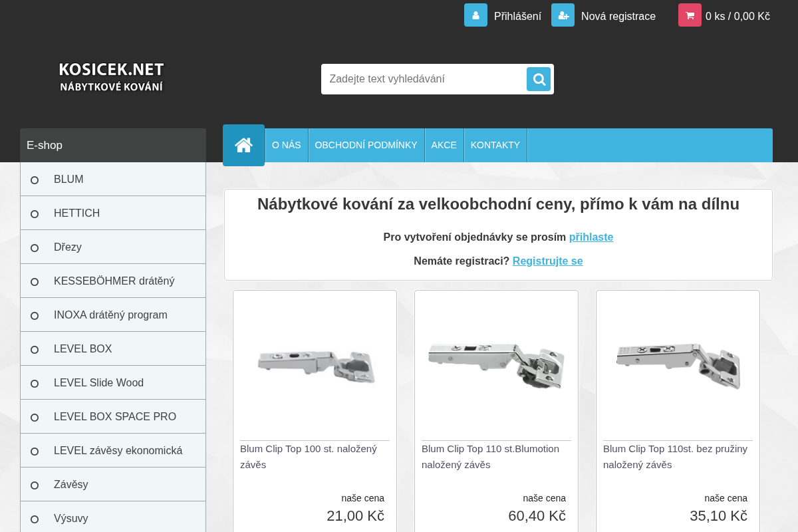
Task: Click the circle bullet beside Dřezy
Action: pos(35,248)
